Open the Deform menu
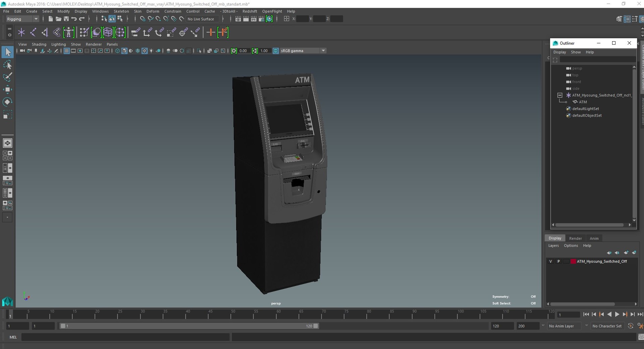 pos(153,11)
